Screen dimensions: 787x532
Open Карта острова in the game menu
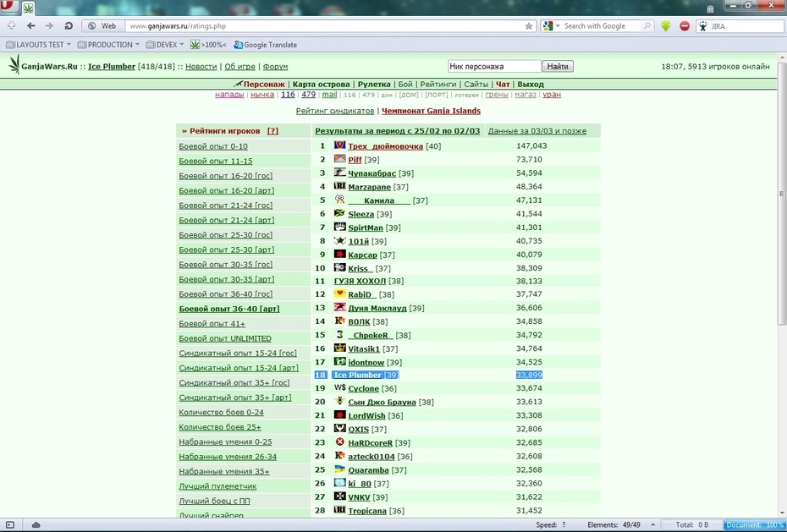pos(322,85)
